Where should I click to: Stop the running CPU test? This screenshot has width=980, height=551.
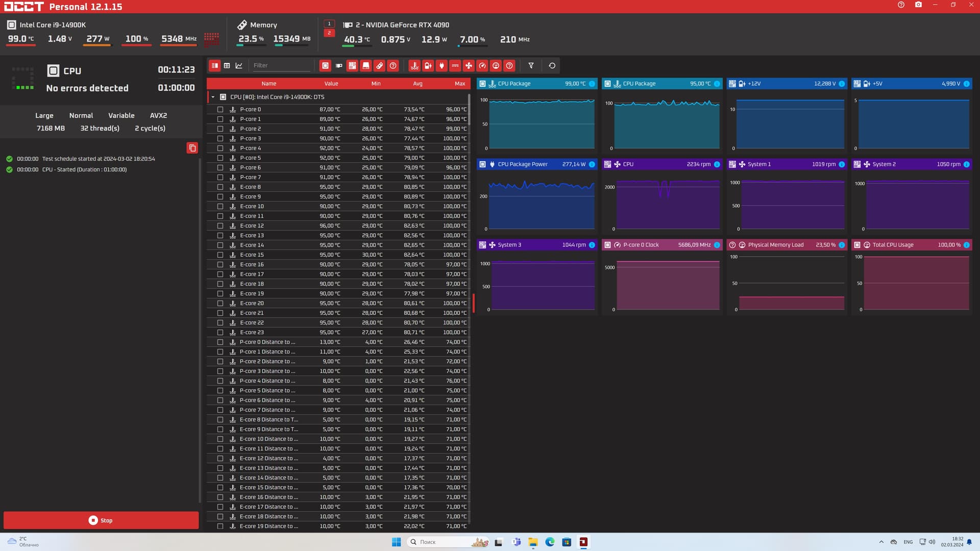point(101,520)
